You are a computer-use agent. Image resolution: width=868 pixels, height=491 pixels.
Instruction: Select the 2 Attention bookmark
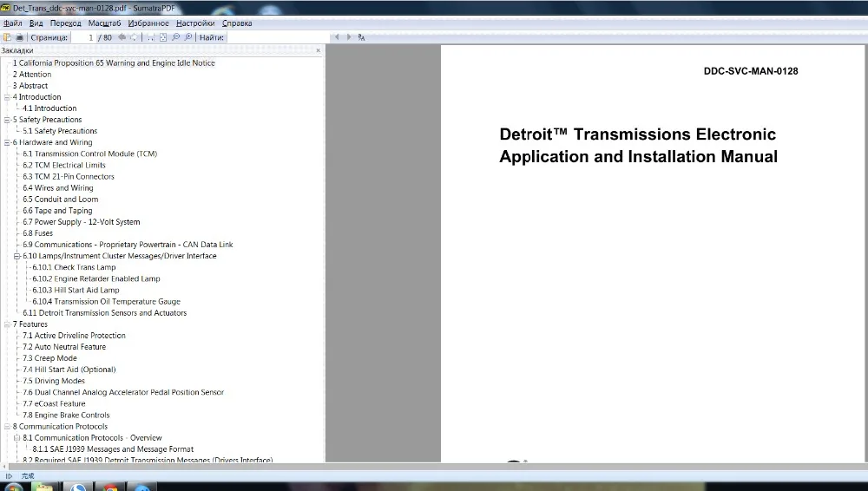tap(31, 75)
